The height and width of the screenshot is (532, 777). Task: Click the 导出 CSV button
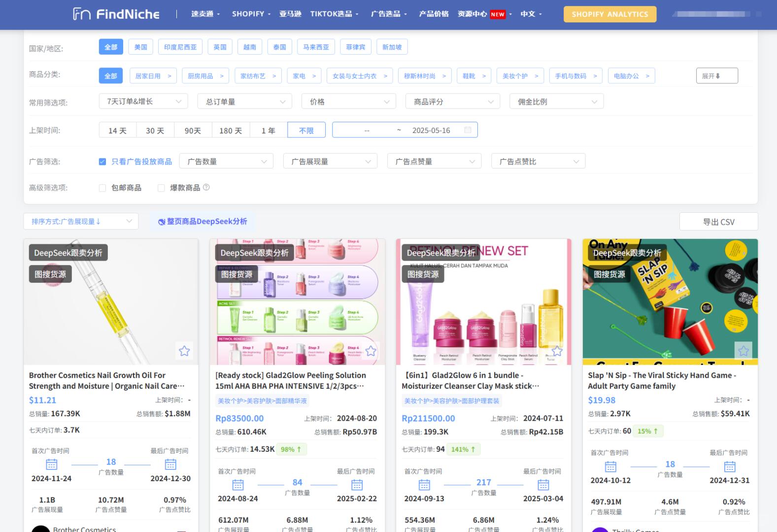pos(718,222)
